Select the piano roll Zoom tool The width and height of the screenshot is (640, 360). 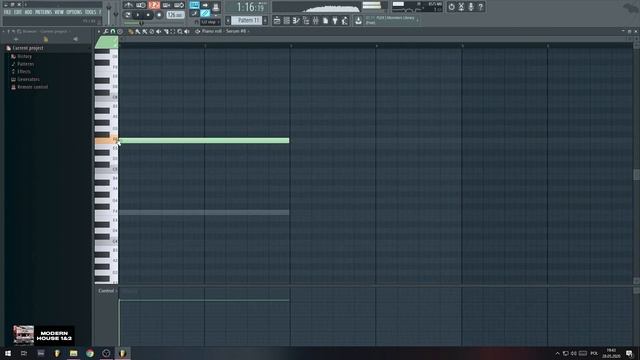point(180,31)
